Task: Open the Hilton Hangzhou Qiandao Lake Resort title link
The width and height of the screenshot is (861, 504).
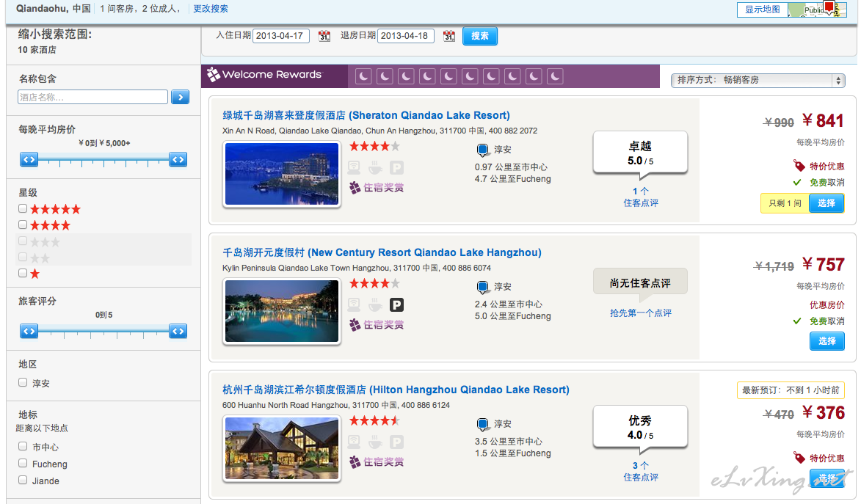Action: click(x=396, y=390)
